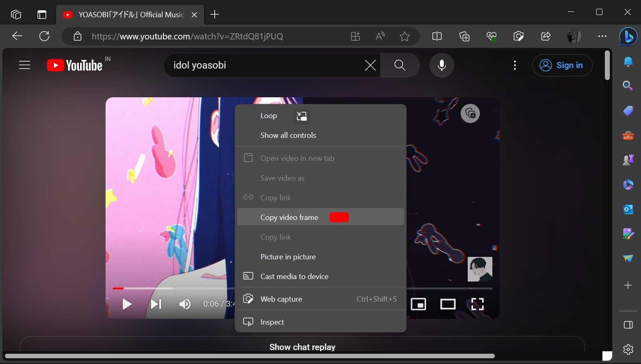Add this page to favorites
Screen dimensions: 641x364
point(404,36)
